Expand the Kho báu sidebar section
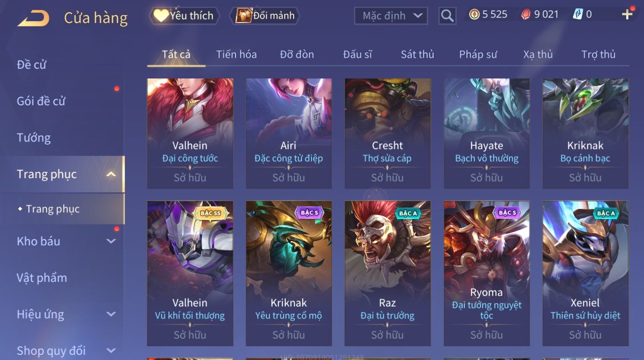 pos(111,241)
